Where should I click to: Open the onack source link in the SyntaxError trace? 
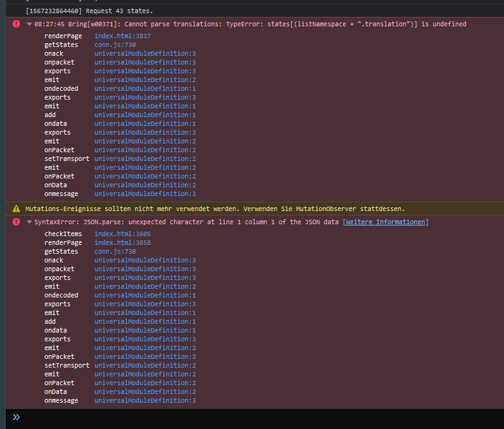(x=145, y=260)
